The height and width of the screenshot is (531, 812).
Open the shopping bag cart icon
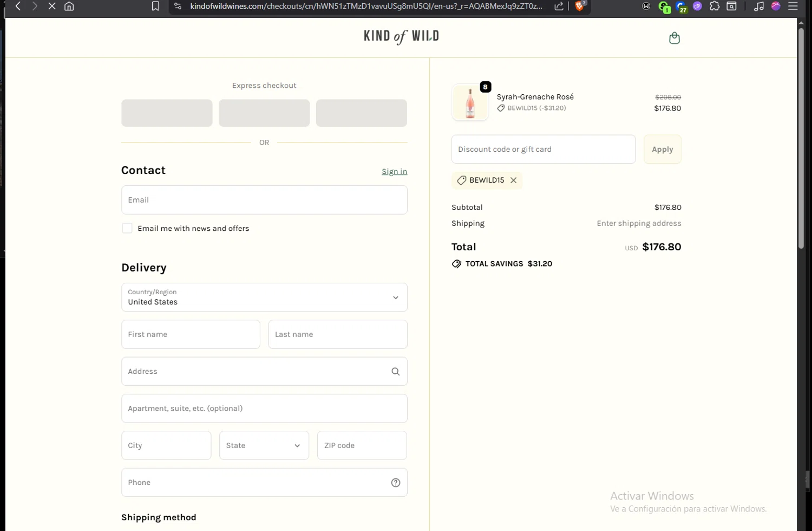(x=675, y=38)
